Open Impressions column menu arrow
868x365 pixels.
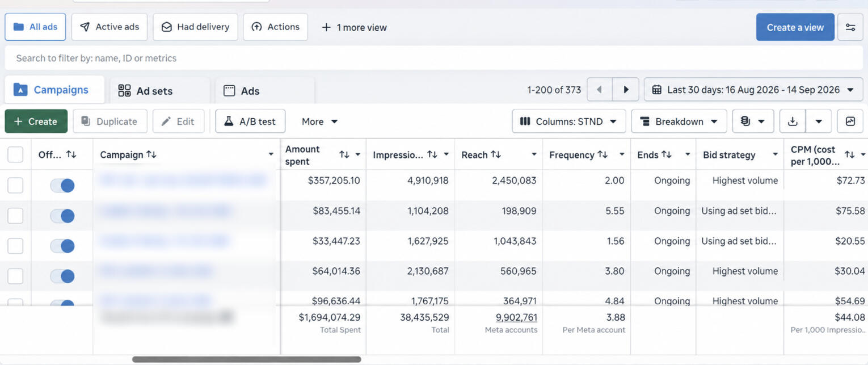tap(446, 154)
